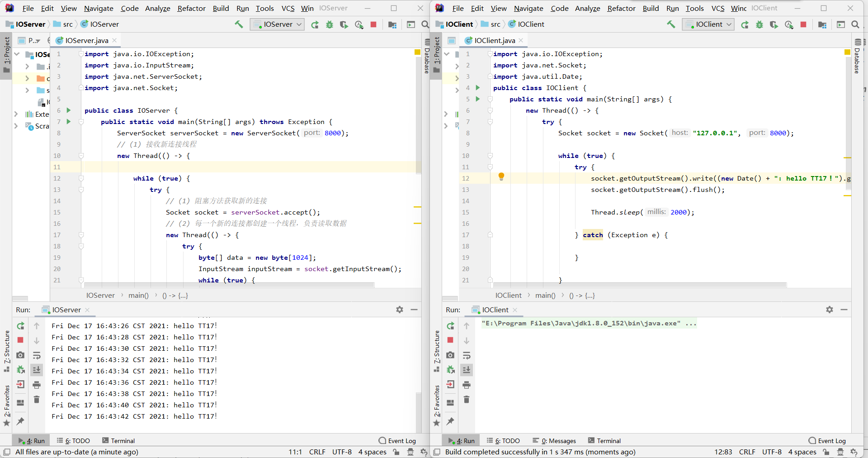This screenshot has height=458, width=868.
Task: Select IOServer.java editor tab
Action: [x=86, y=40]
